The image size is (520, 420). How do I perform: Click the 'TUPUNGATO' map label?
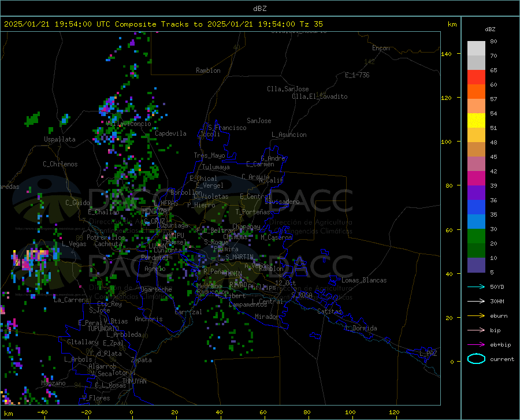(x=103, y=329)
